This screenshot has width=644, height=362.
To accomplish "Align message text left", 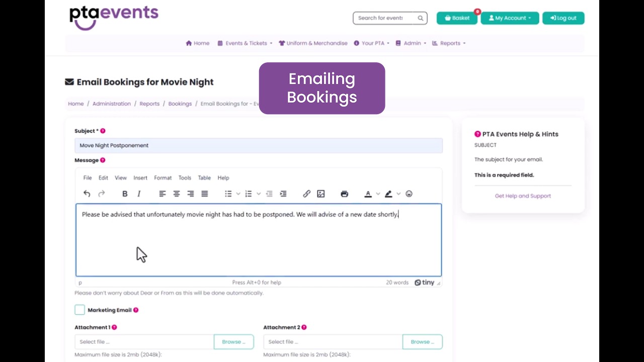I will tap(163, 194).
